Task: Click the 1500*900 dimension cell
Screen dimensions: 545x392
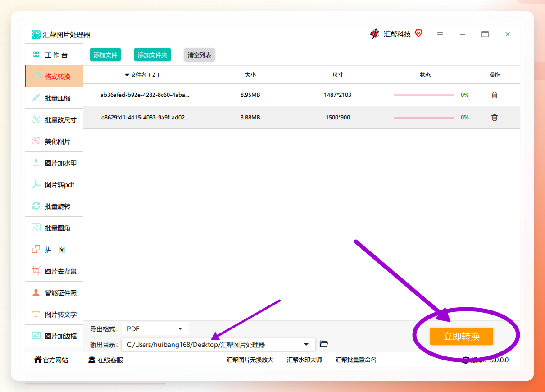Action: tap(338, 118)
